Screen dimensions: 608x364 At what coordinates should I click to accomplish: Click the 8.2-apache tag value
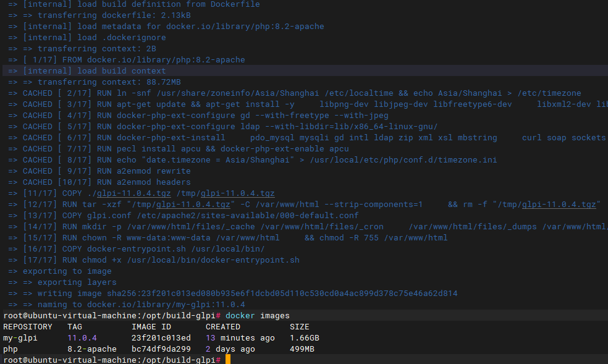point(92,349)
